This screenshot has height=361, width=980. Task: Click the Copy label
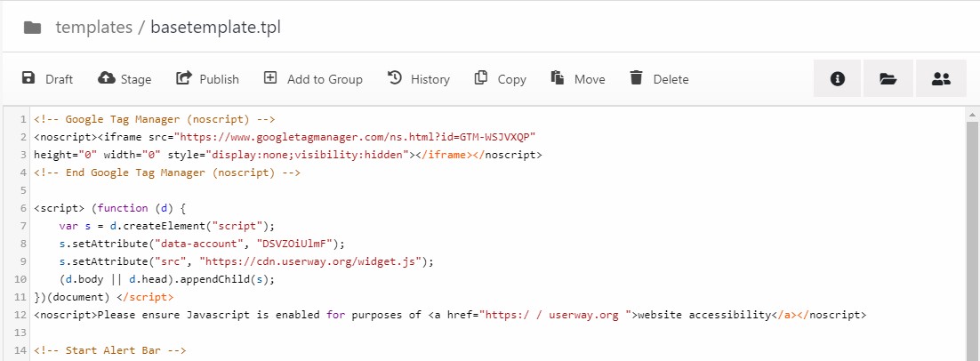click(512, 79)
